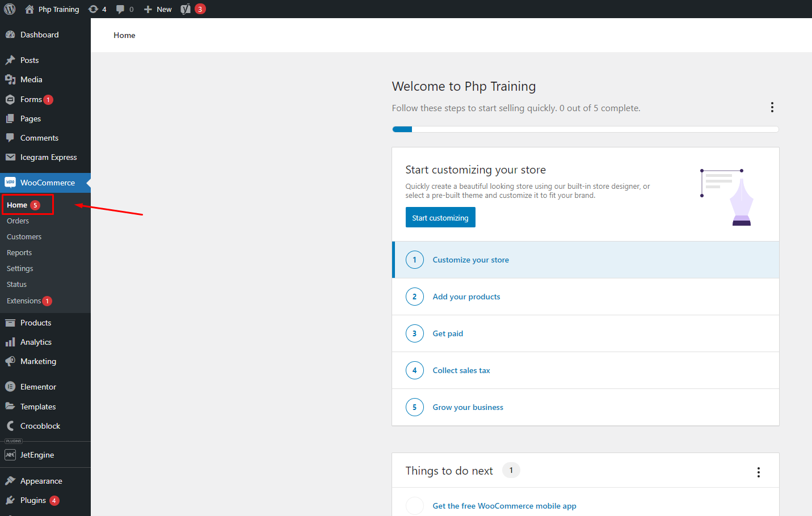Click the setup progress bar
Screen dimensions: 812x516
(x=585, y=129)
